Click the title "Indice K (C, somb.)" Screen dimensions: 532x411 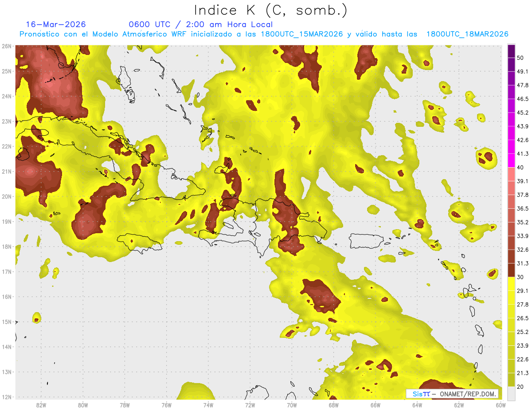(x=271, y=10)
